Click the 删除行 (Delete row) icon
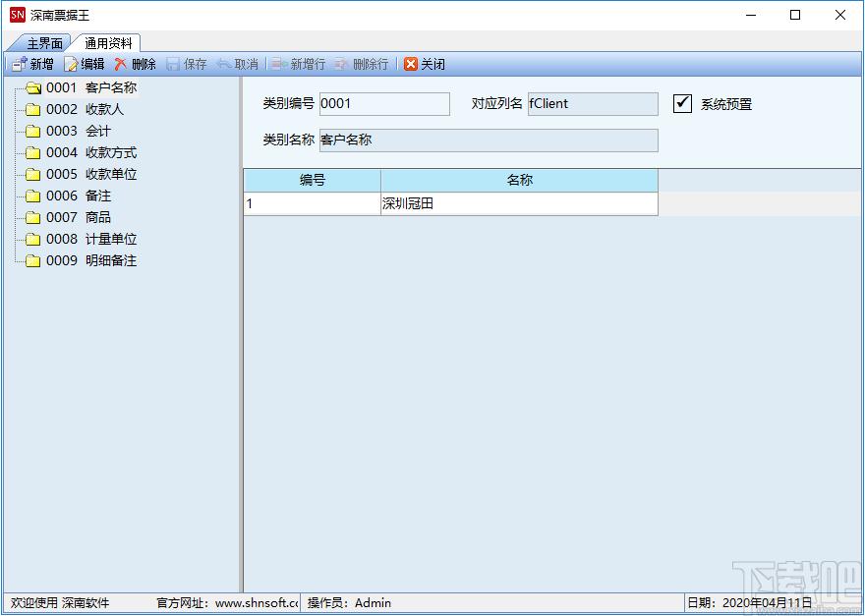Viewport: 865px width, 616px height. click(342, 64)
